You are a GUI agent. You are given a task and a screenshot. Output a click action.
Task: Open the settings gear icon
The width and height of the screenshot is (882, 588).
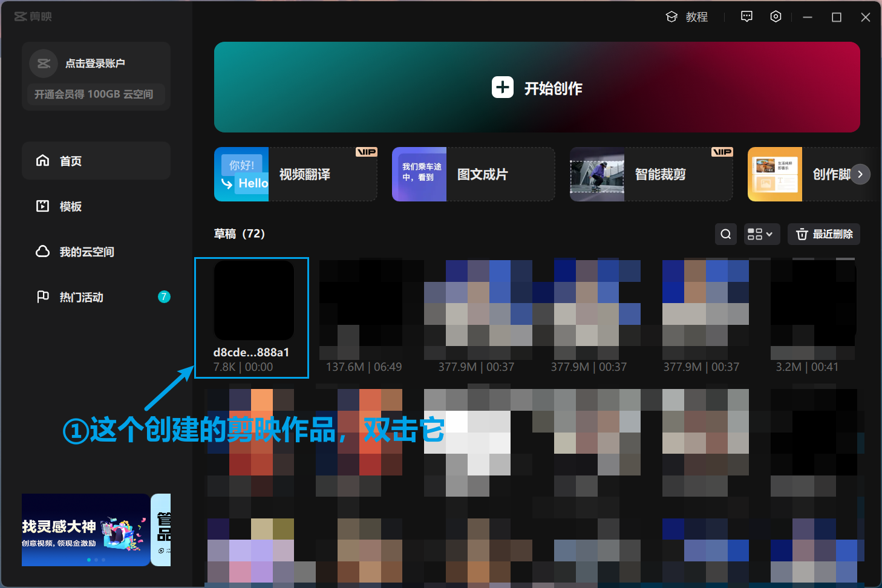tap(776, 16)
